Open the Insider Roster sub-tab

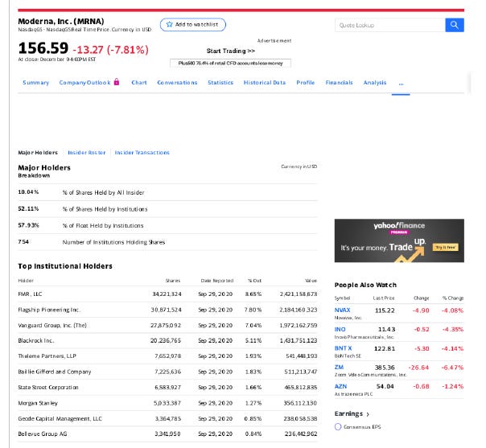coord(87,153)
